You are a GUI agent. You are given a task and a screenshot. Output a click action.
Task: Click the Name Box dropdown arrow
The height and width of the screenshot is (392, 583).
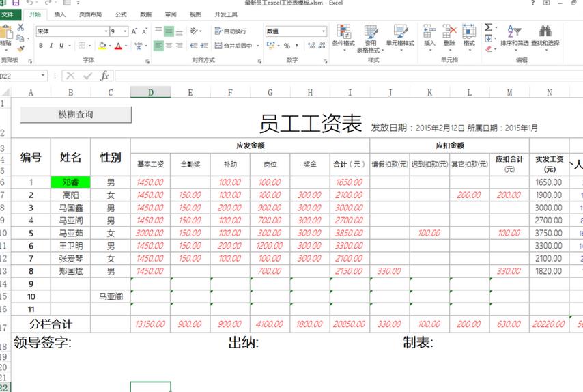43,76
